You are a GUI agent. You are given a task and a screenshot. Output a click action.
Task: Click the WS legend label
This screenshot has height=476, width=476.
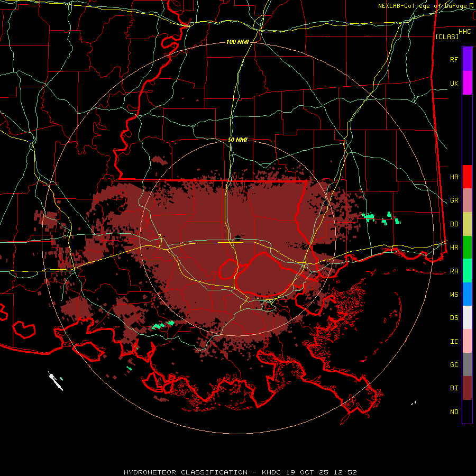454,295
